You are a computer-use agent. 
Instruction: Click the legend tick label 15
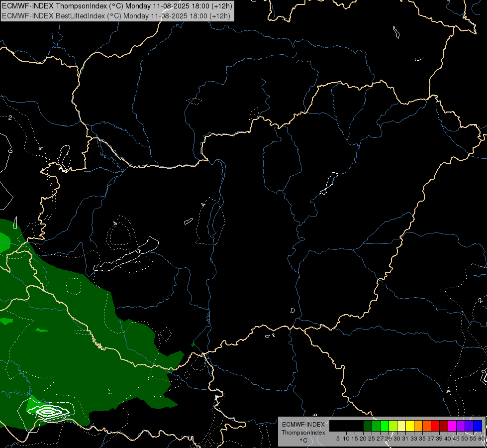pyautogui.click(x=355, y=439)
